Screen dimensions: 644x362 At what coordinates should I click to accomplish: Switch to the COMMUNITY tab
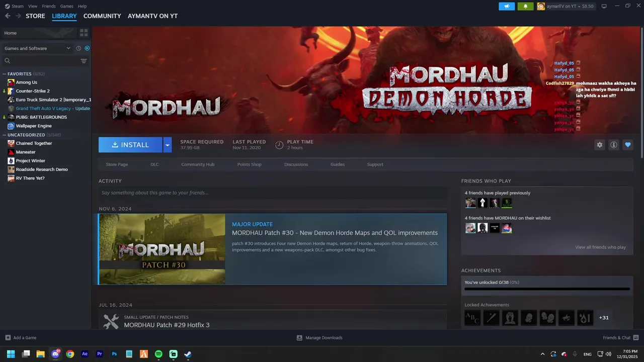(x=102, y=16)
